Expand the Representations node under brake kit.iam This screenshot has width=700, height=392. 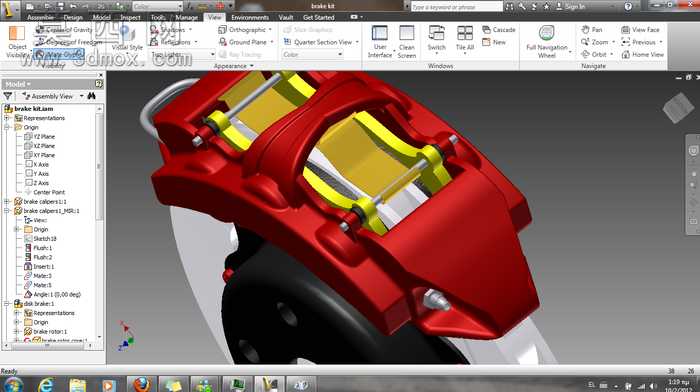(7, 118)
